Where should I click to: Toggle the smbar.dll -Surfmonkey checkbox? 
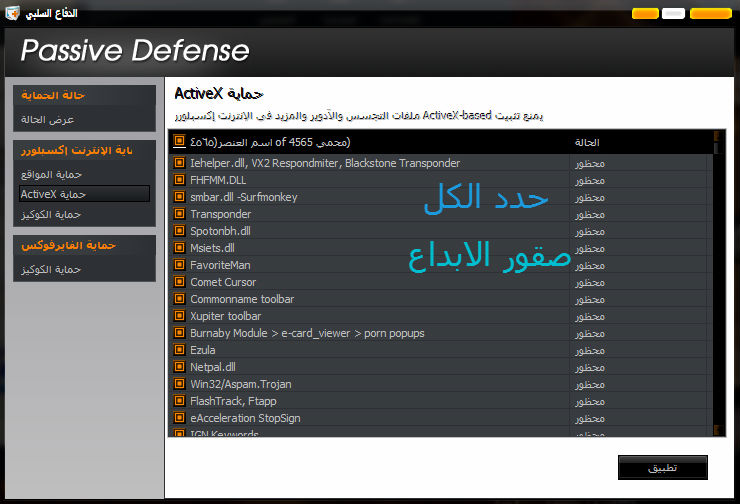tap(180, 197)
